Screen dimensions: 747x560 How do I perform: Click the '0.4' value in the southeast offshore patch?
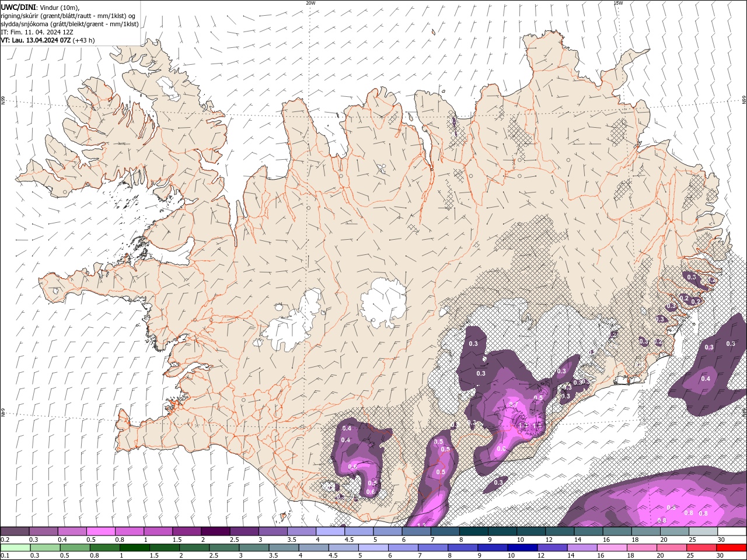pos(706,379)
